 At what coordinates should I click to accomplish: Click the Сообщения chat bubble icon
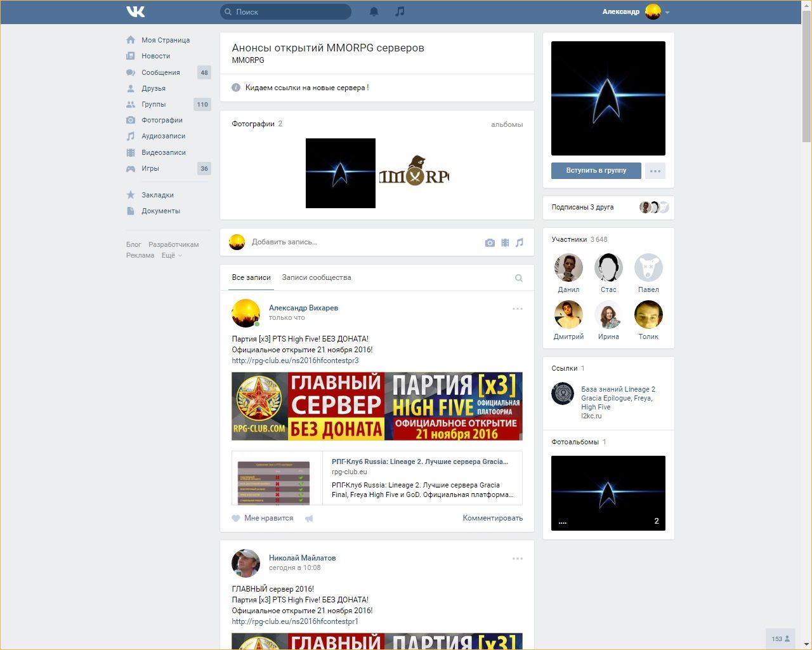coord(131,72)
